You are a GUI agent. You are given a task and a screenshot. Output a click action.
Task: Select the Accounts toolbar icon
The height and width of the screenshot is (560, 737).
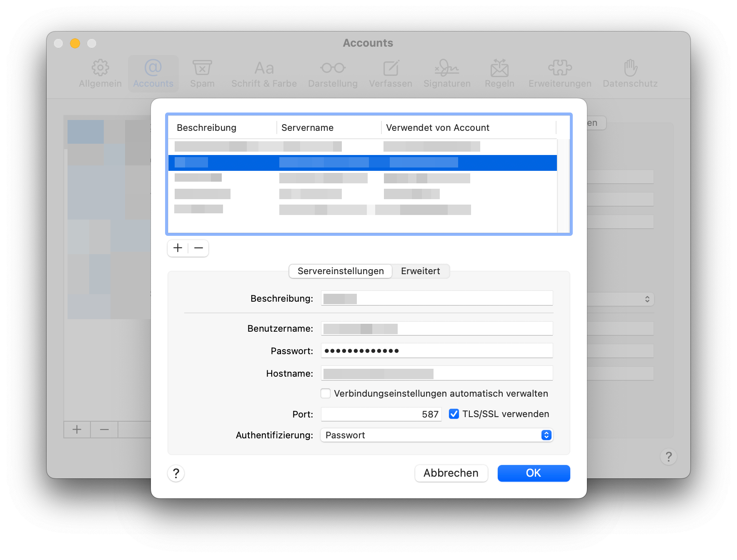(x=153, y=74)
